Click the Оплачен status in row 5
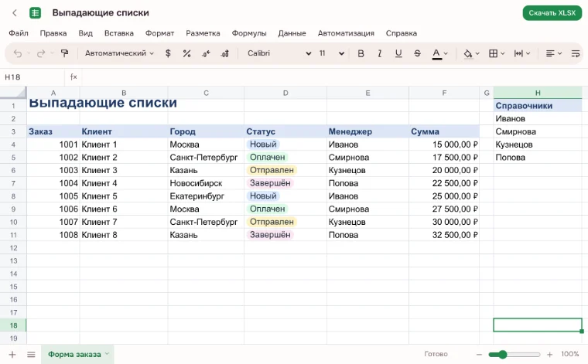588x364 pixels. 268,158
